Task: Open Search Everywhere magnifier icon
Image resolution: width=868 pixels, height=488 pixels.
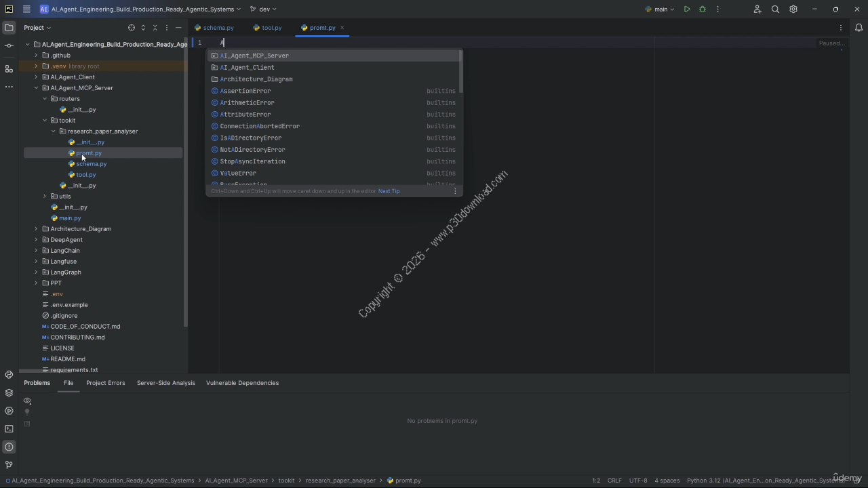Action: click(x=775, y=9)
